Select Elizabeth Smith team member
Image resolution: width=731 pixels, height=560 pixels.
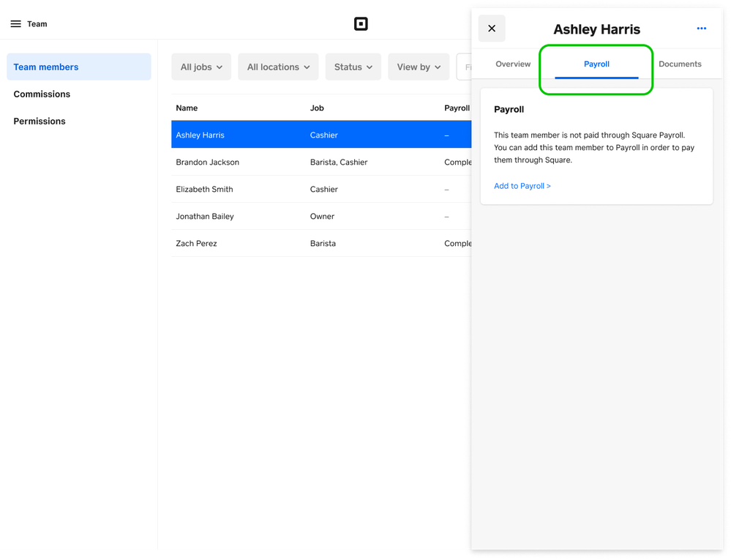[204, 189]
